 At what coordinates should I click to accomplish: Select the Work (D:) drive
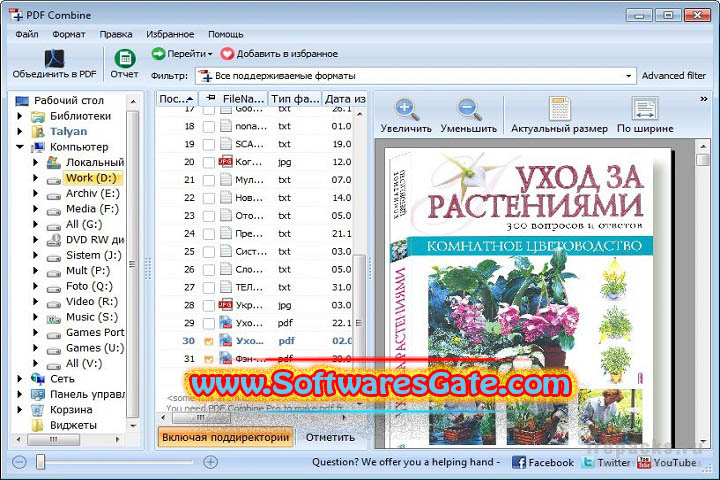[92, 178]
